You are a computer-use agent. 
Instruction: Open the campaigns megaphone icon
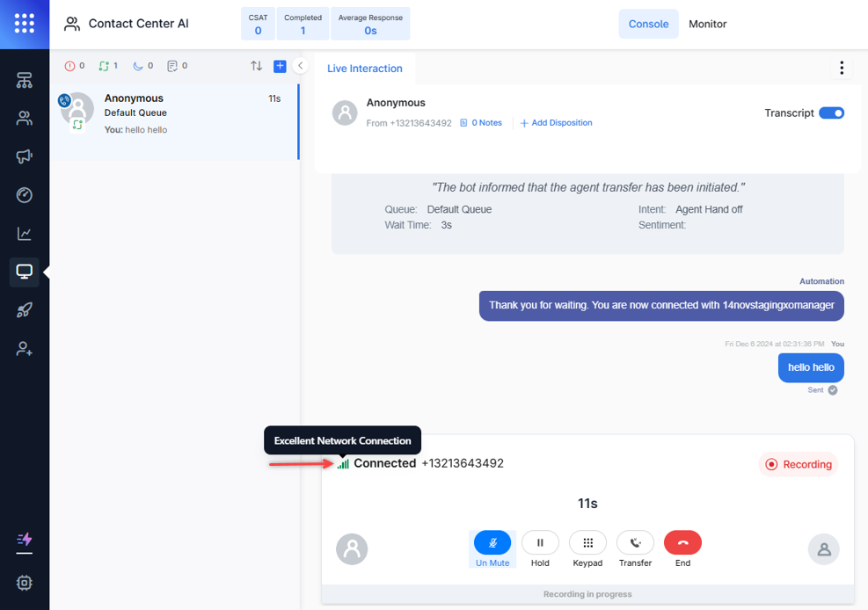(25, 156)
